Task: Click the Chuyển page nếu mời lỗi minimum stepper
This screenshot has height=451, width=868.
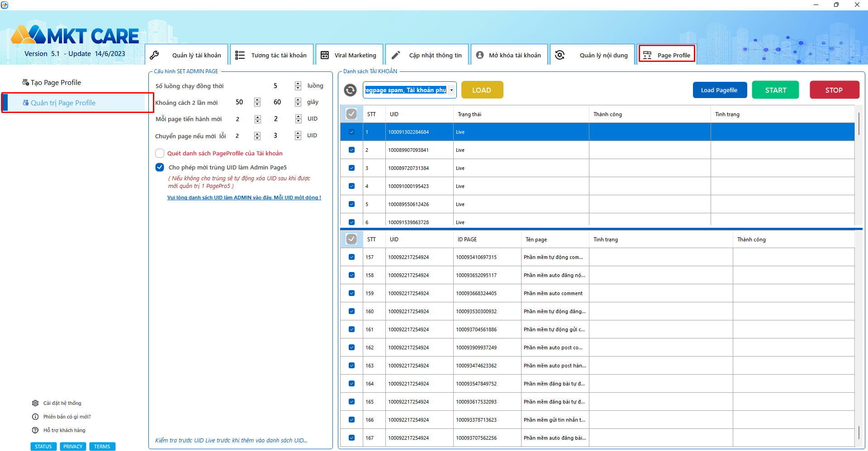Action: tap(257, 136)
